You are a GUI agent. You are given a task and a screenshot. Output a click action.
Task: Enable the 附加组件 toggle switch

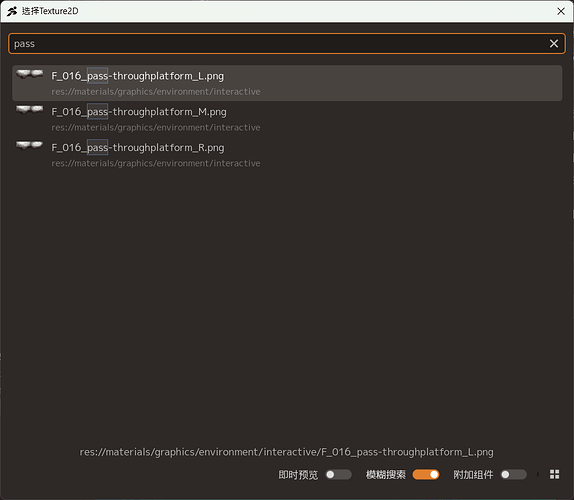click(x=514, y=475)
